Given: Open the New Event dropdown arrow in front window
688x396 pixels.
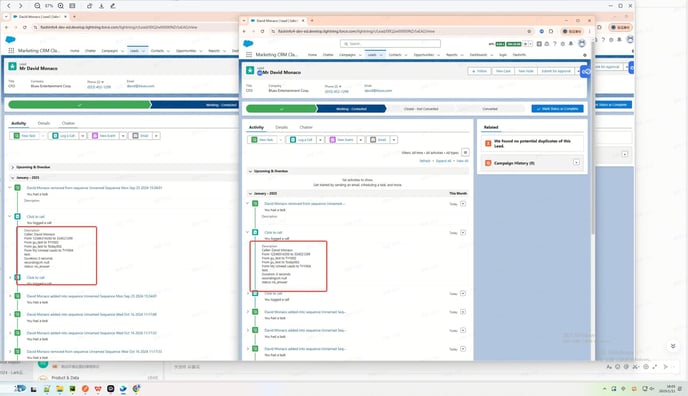Looking at the screenshot, I should pos(361,140).
